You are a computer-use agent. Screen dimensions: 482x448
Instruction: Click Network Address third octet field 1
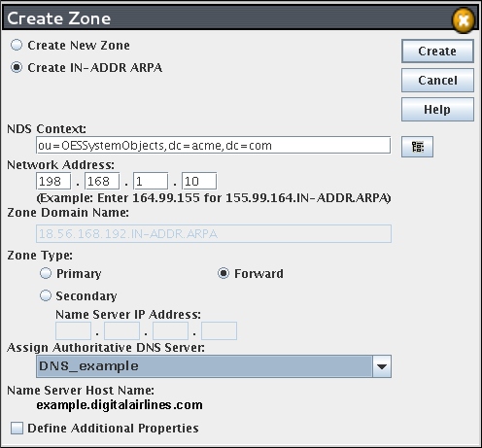coord(151,181)
